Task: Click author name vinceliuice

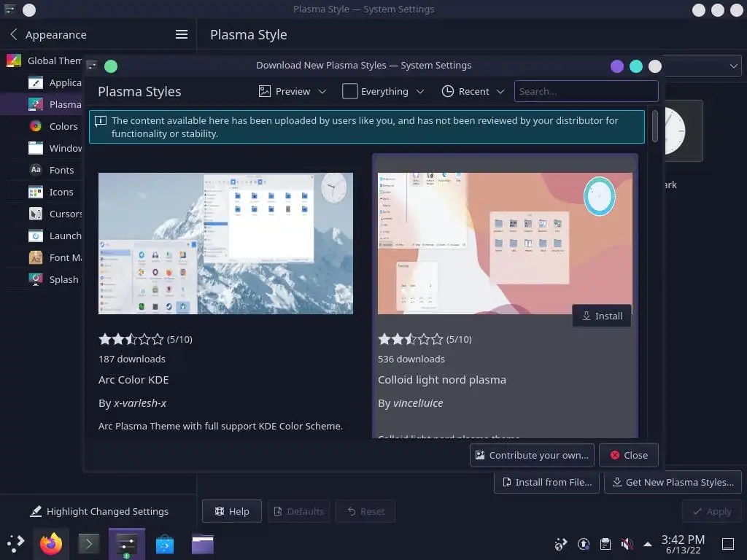Action: 418,403
